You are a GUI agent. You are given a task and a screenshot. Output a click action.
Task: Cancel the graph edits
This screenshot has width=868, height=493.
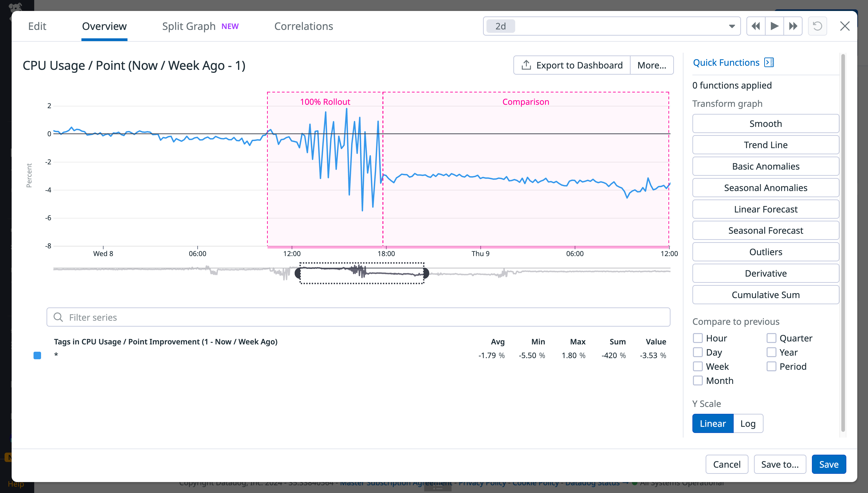click(727, 464)
